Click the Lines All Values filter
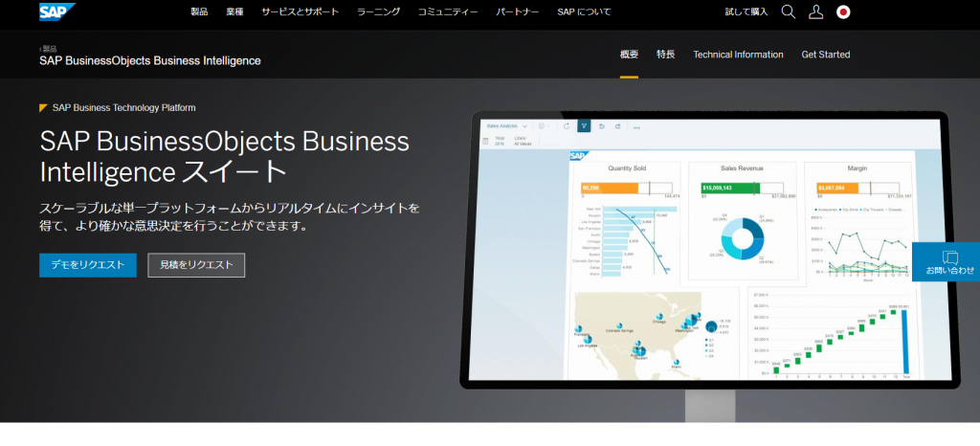Screen dimensions: 980x446 click(x=523, y=142)
